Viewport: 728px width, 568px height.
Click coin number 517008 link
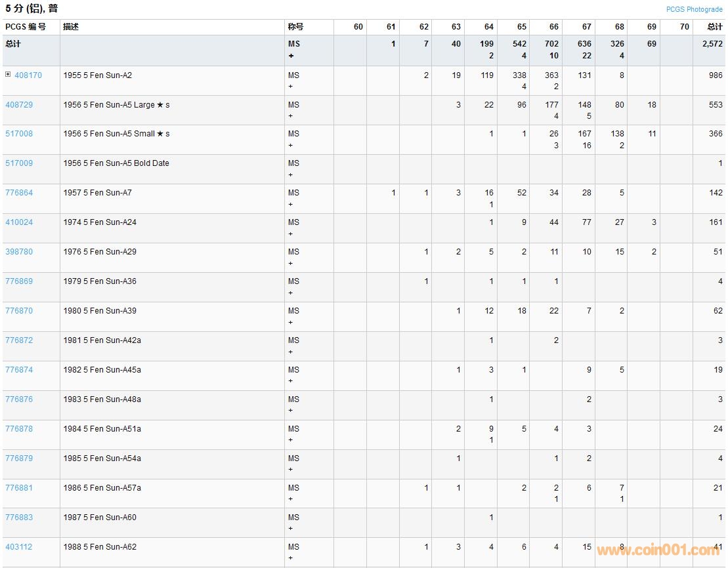click(x=19, y=134)
